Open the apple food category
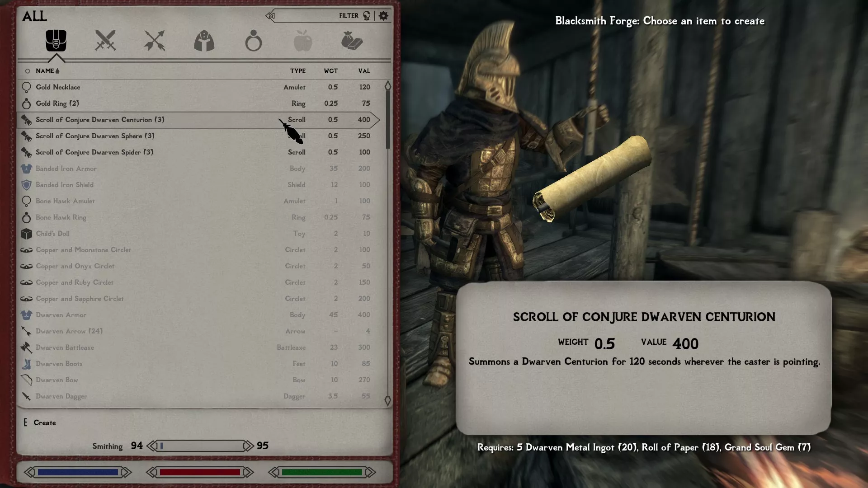Screen dimensions: 868x488 [302, 41]
